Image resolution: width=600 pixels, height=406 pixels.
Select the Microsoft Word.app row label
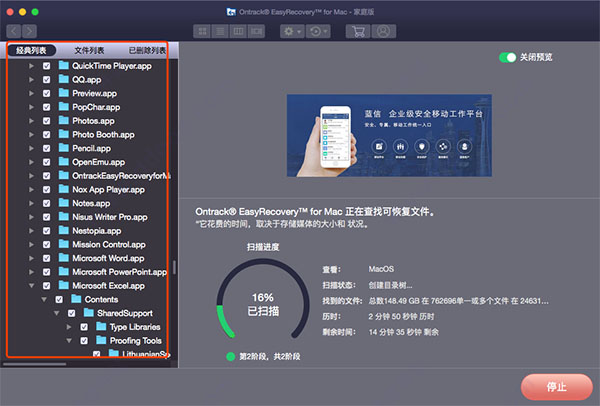pos(108,258)
